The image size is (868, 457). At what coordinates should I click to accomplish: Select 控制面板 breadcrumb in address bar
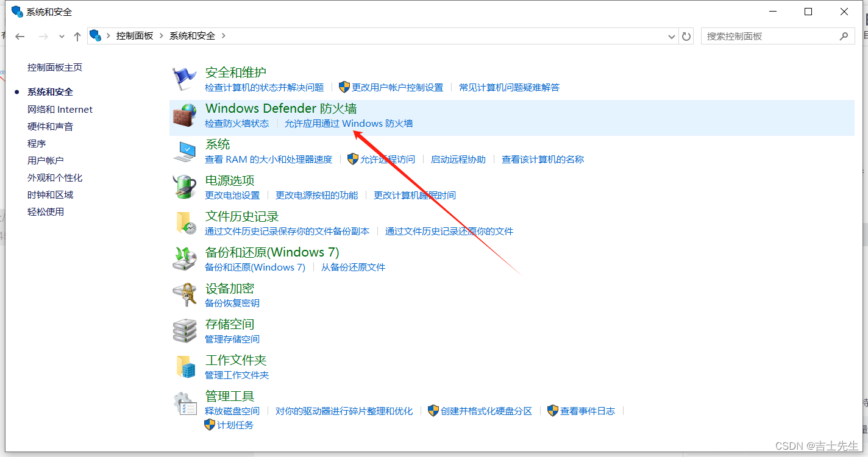[x=135, y=36]
